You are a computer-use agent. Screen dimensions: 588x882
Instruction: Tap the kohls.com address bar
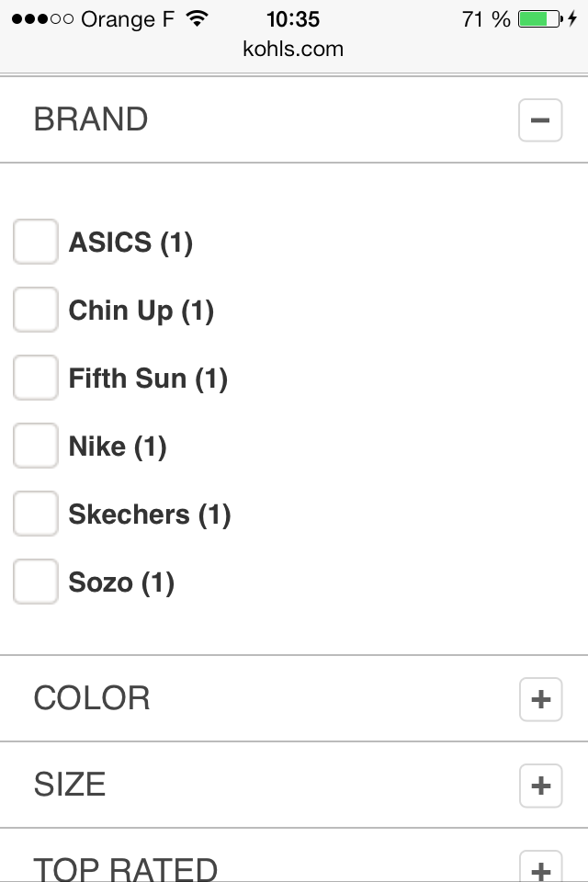click(294, 49)
